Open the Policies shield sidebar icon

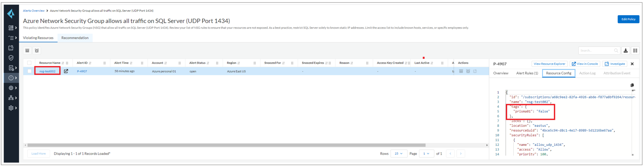coord(11,58)
